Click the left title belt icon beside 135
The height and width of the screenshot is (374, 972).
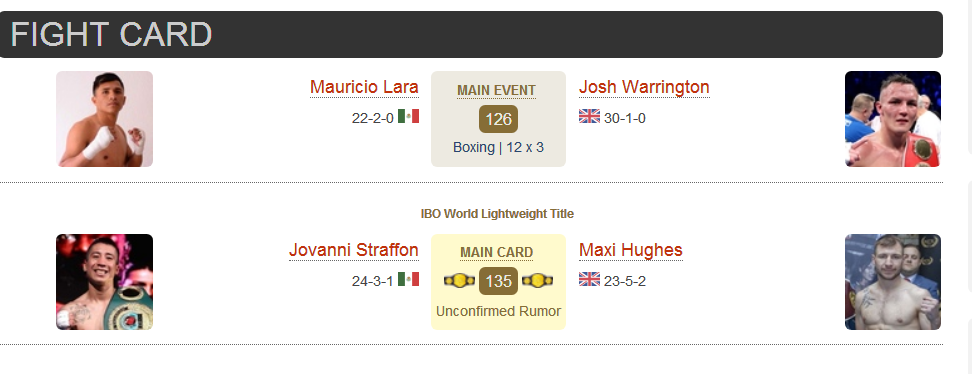(459, 281)
